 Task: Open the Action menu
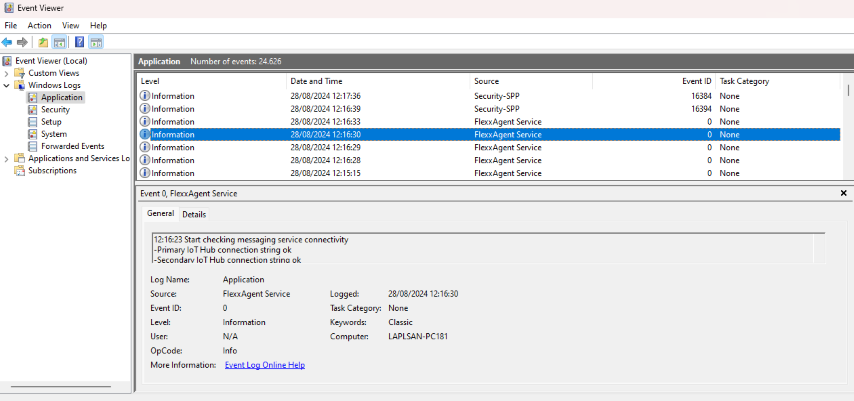tap(39, 26)
